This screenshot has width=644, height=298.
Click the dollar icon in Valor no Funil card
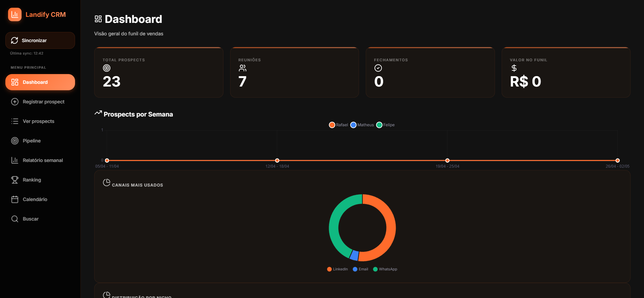pos(514,68)
